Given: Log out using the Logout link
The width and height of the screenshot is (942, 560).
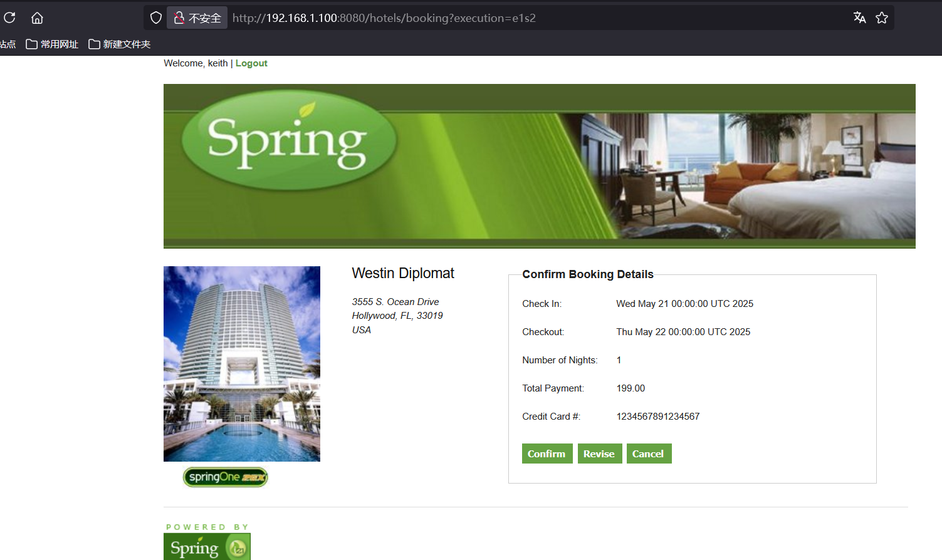Looking at the screenshot, I should (251, 63).
